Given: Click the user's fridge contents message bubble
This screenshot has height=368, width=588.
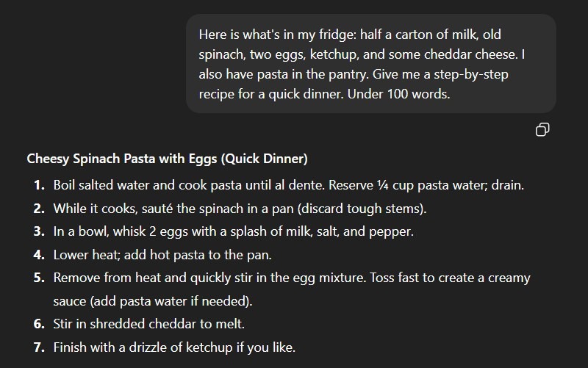Looking at the screenshot, I should (x=370, y=64).
